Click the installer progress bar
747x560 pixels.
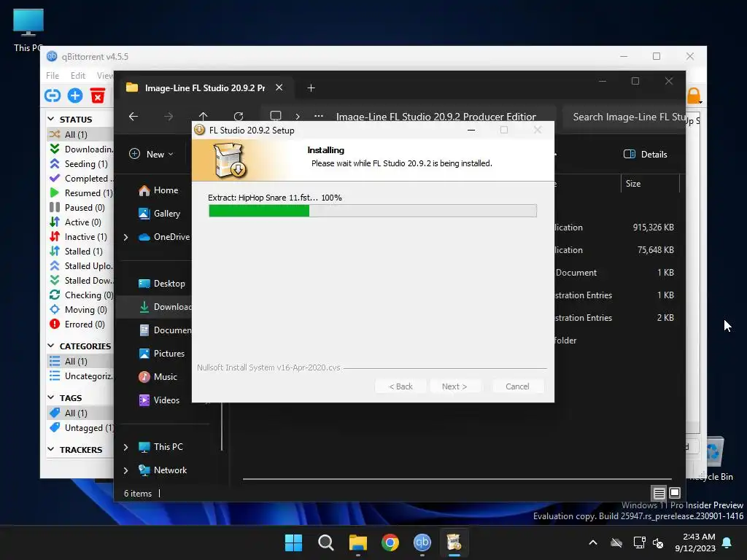(x=373, y=211)
